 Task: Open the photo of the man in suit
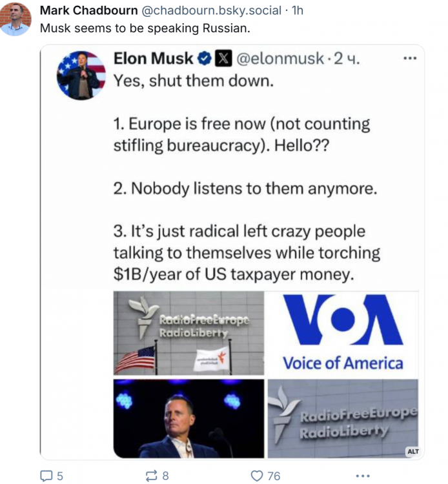click(x=189, y=418)
